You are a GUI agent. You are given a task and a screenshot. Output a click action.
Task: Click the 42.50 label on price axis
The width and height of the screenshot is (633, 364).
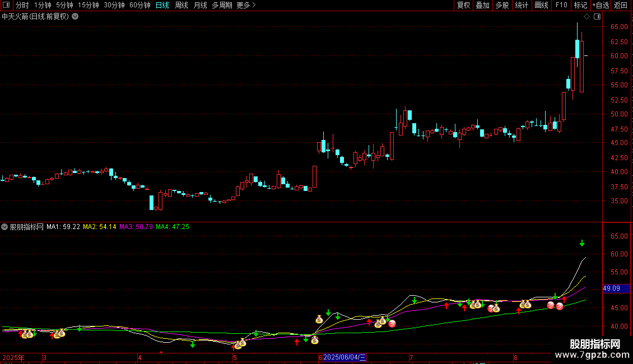tap(619, 158)
